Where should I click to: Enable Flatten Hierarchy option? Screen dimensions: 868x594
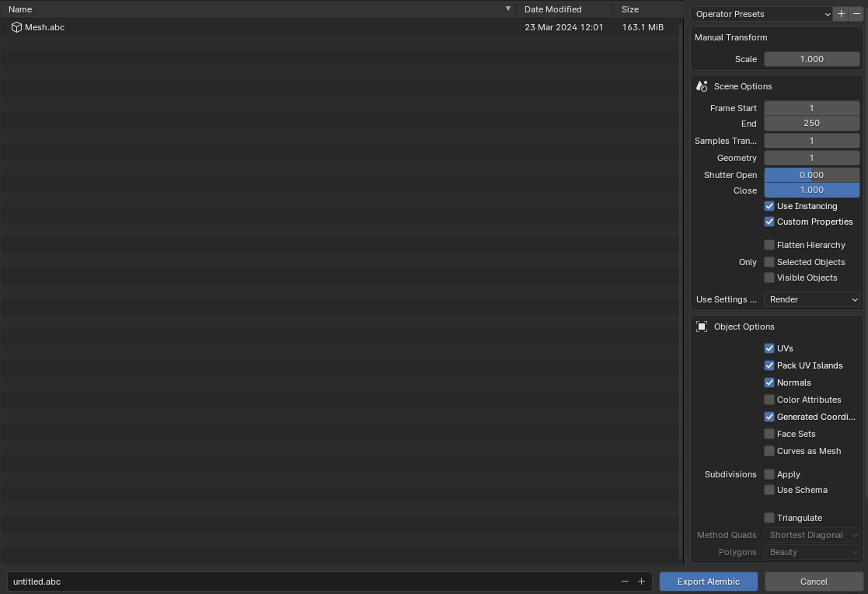(x=769, y=245)
